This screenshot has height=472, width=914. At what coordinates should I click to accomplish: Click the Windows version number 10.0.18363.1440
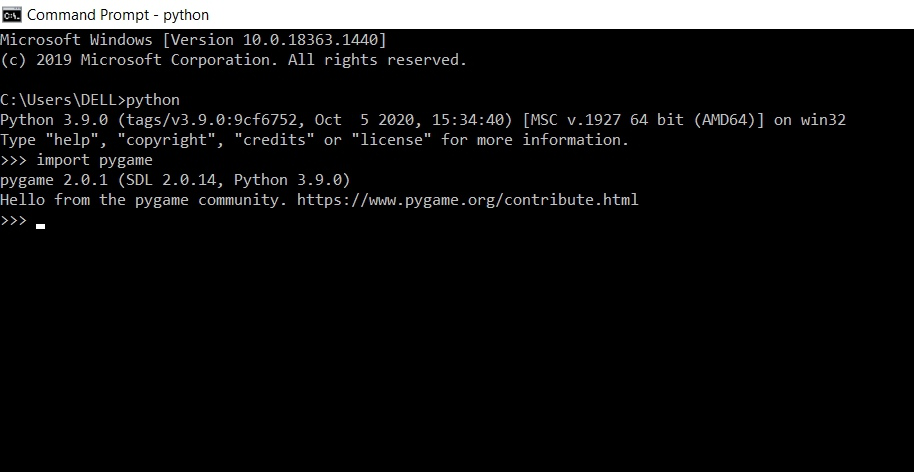pyautogui.click(x=312, y=40)
